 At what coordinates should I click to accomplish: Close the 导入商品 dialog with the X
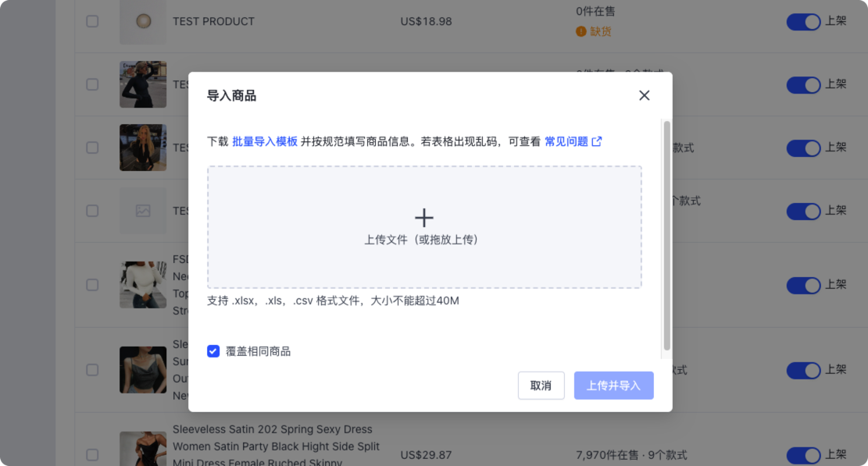tap(644, 96)
